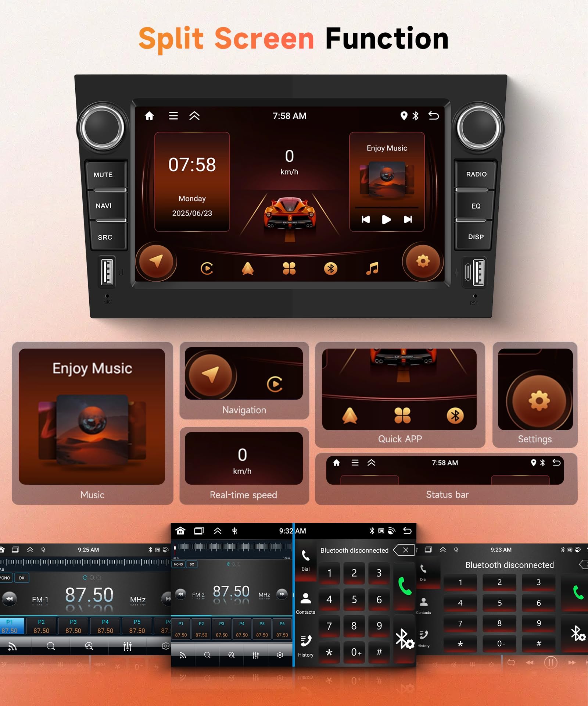The image size is (588, 706).
Task: Expand the double-chevron on 9:23 AM screen
Action: 443,550
